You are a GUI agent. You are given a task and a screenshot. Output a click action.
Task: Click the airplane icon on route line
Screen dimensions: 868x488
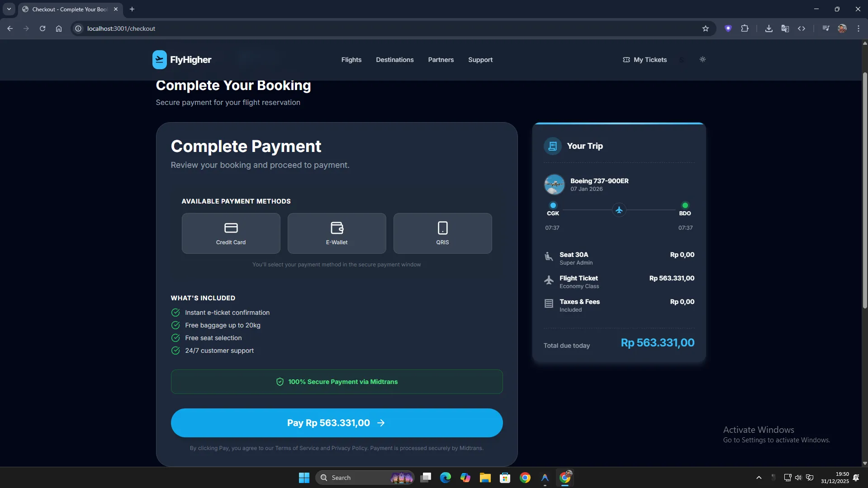click(x=619, y=210)
